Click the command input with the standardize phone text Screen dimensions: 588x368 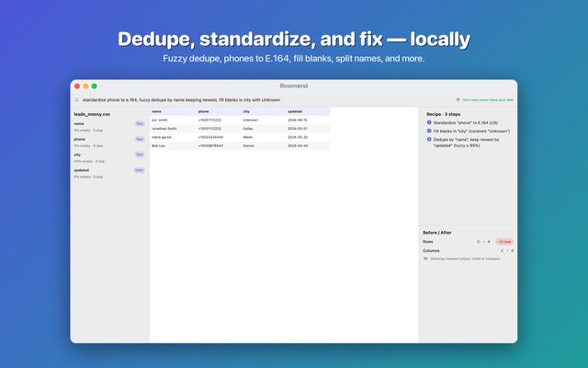182,100
